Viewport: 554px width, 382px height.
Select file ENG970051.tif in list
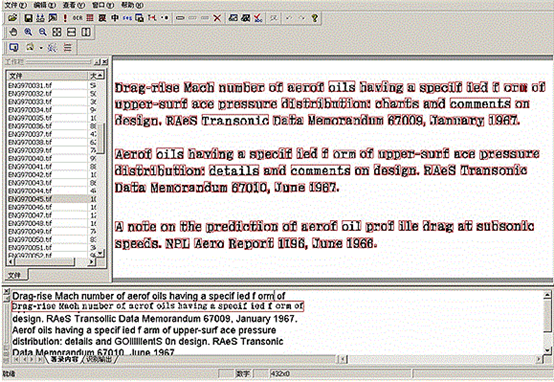[30, 248]
